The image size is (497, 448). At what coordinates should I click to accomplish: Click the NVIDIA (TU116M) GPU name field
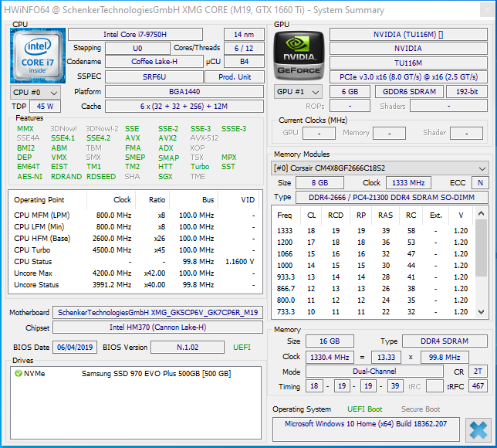point(408,34)
